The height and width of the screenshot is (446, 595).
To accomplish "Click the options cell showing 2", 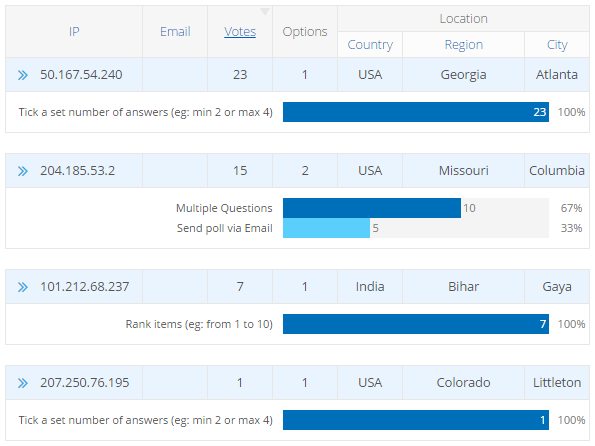I will pyautogui.click(x=305, y=171).
